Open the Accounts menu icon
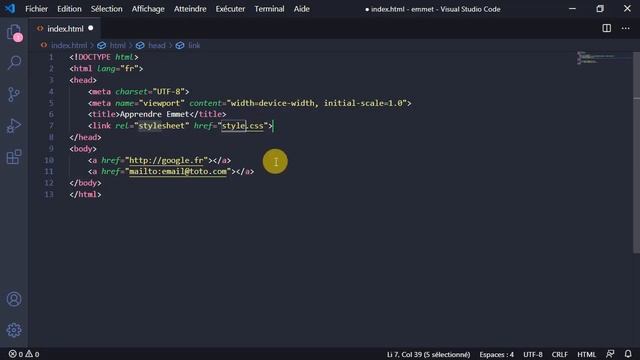The width and height of the screenshot is (640, 360). 14,299
